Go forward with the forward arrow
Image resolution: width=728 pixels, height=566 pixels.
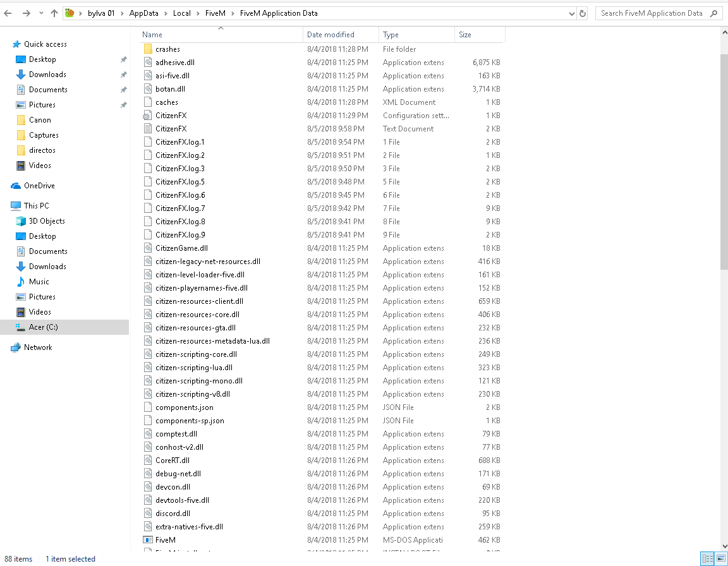click(26, 13)
